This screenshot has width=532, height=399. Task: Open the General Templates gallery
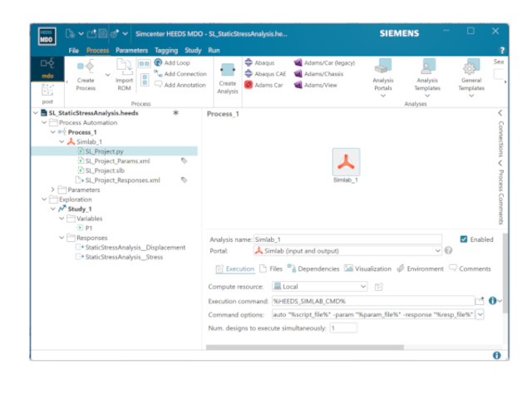point(471,78)
